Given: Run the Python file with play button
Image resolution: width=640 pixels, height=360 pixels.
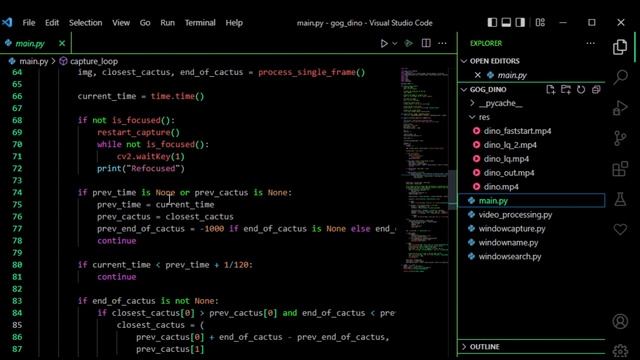Looking at the screenshot, I should pyautogui.click(x=384, y=43).
